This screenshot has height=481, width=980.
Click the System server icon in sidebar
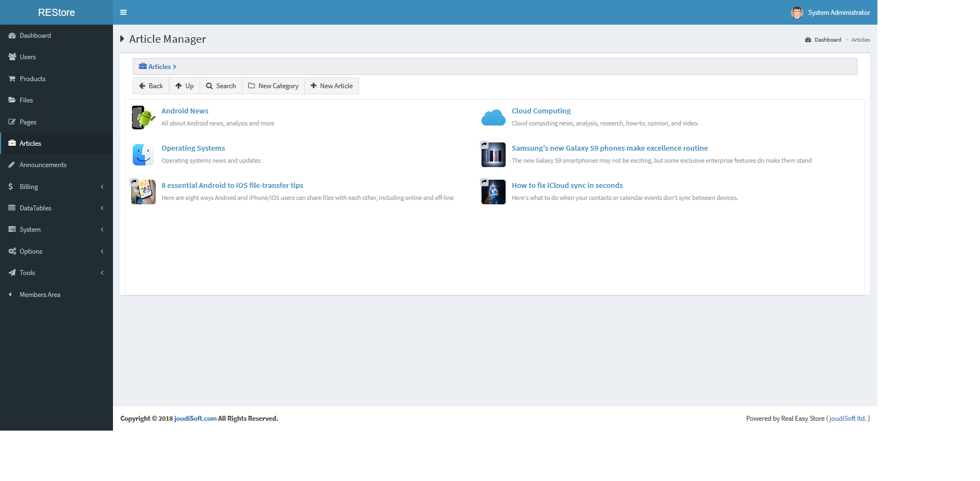pos(12,230)
